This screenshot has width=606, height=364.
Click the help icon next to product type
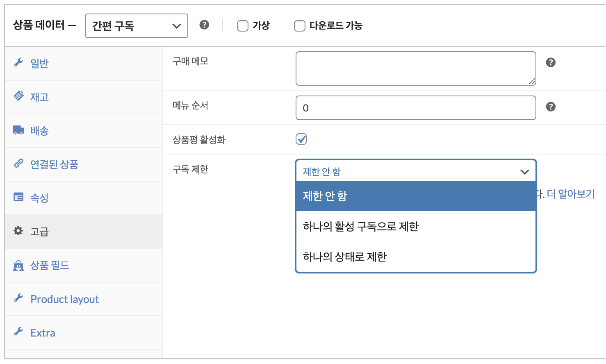[204, 25]
